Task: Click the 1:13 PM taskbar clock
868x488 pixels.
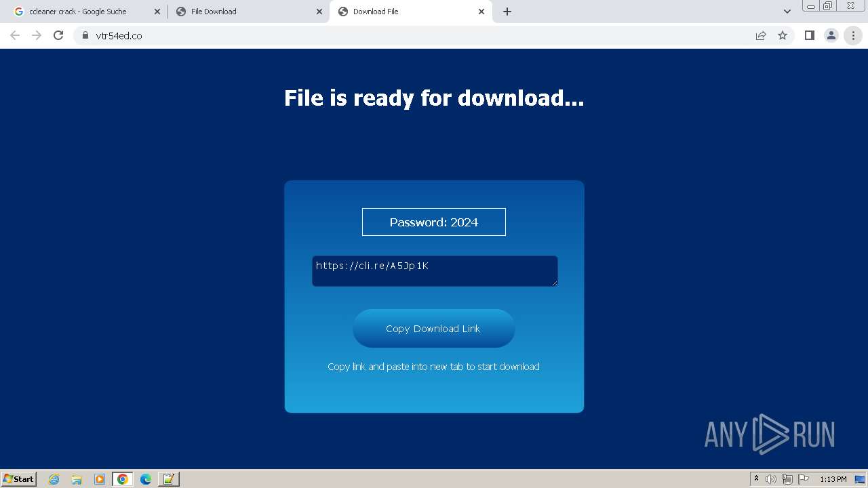Action: [833, 479]
